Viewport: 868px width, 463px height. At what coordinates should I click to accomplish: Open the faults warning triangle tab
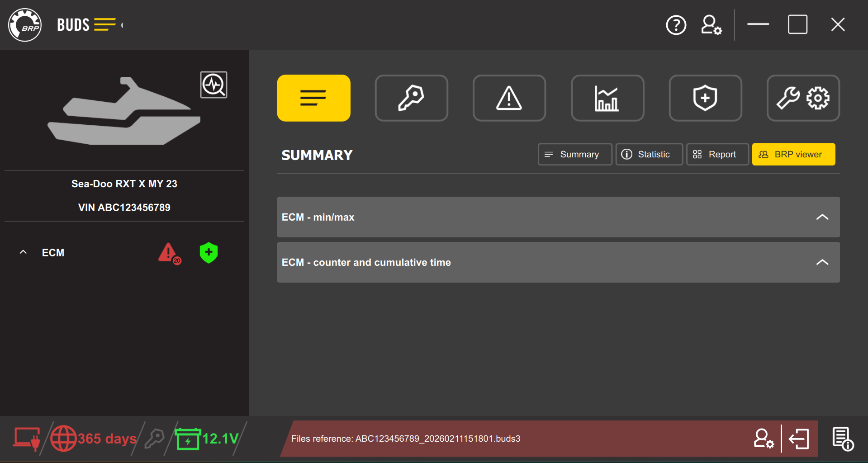pyautogui.click(x=509, y=98)
